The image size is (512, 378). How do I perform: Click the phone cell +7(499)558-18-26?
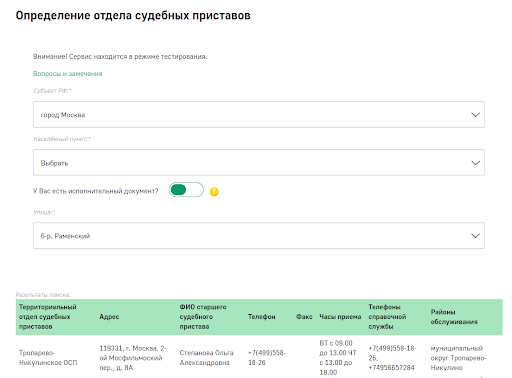click(267, 358)
